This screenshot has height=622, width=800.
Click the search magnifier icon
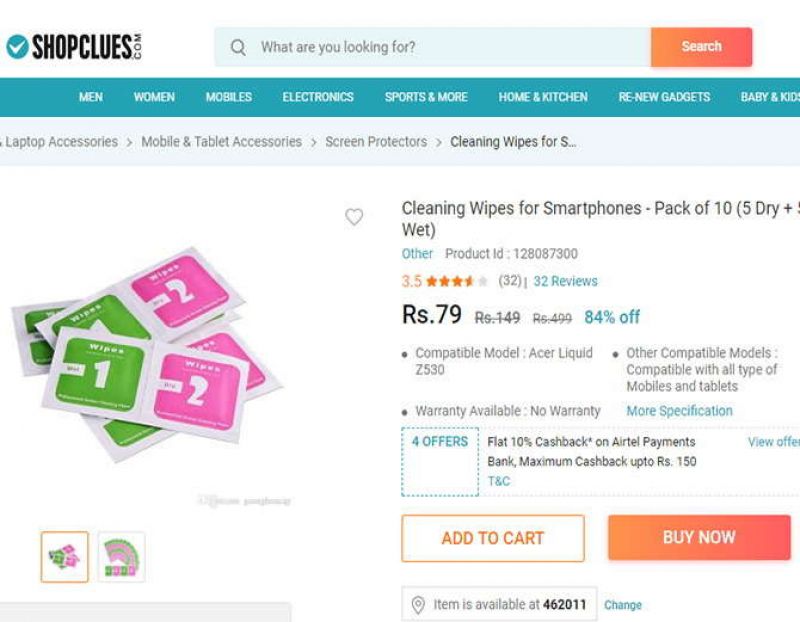pos(238,47)
